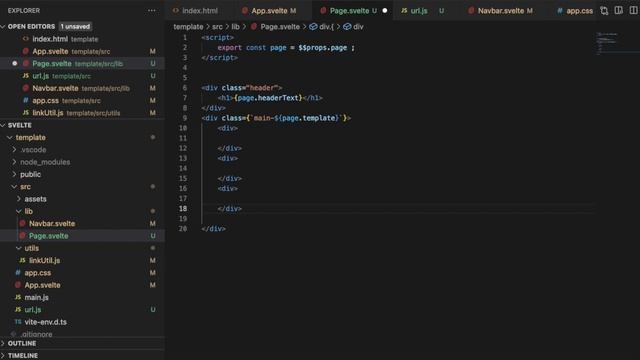The image size is (640, 360).
Task: Switch to the url.js tab
Action: pos(423,11)
